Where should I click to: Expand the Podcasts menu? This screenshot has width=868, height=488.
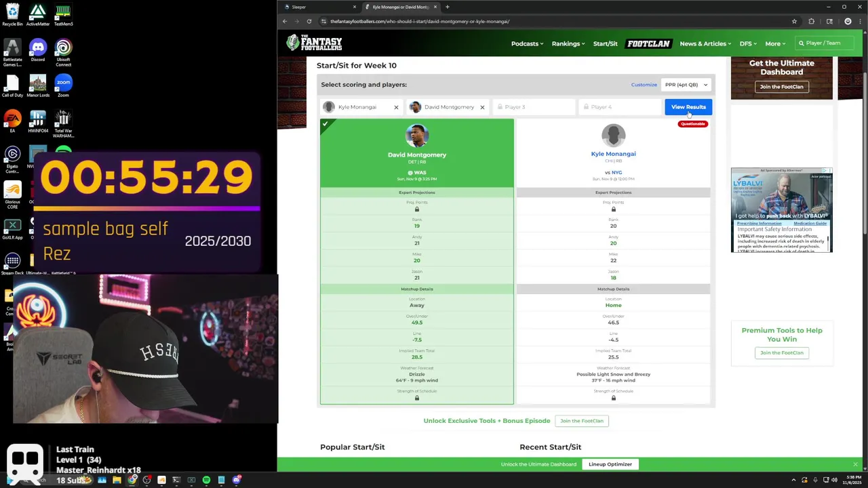pos(527,43)
